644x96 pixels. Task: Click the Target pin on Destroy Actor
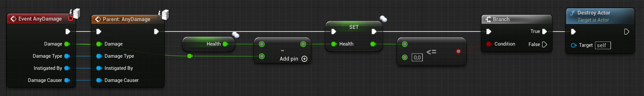coord(574,45)
